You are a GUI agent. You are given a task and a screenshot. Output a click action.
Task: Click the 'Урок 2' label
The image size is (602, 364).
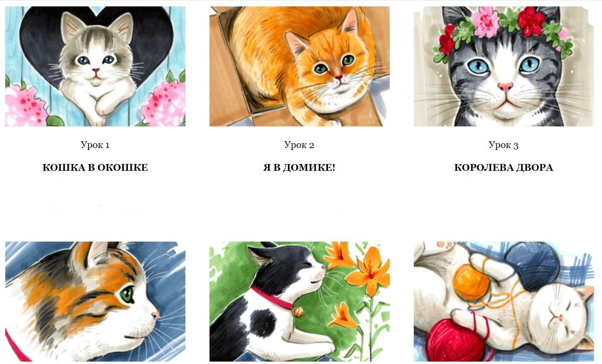tap(300, 145)
